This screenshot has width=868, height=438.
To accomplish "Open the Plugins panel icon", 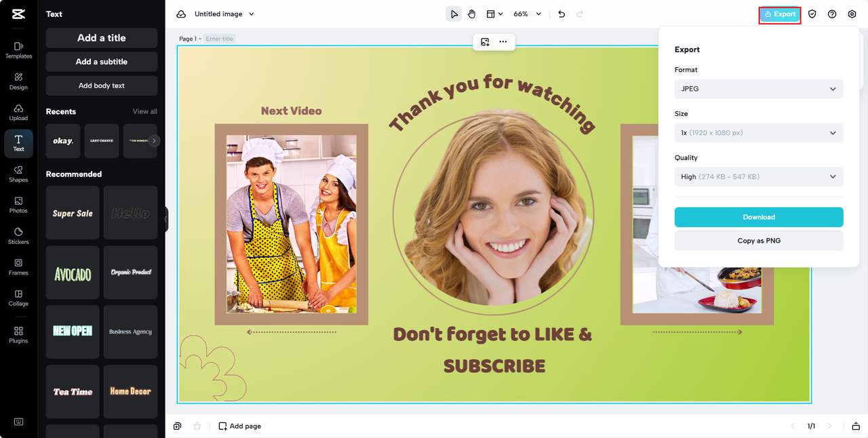I will click(x=18, y=335).
